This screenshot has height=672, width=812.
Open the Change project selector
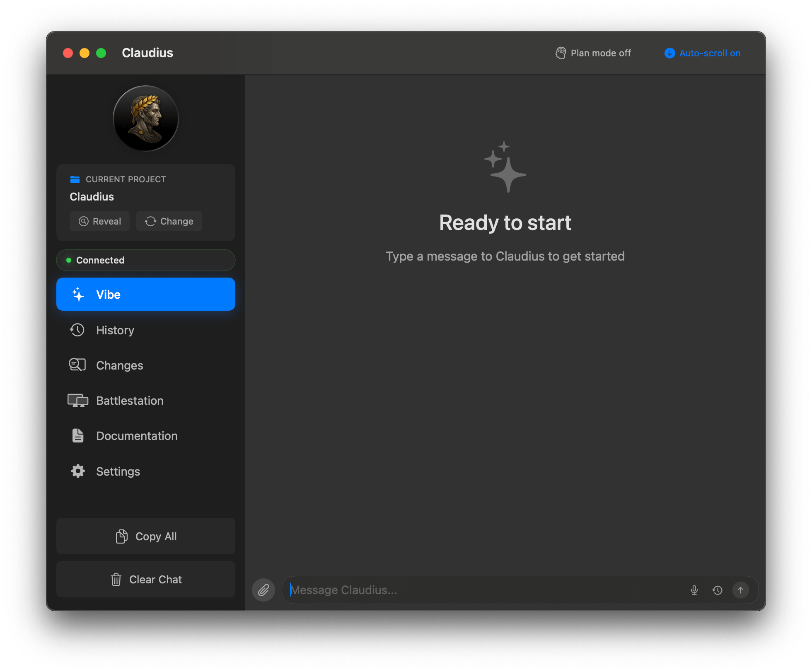pyautogui.click(x=169, y=221)
